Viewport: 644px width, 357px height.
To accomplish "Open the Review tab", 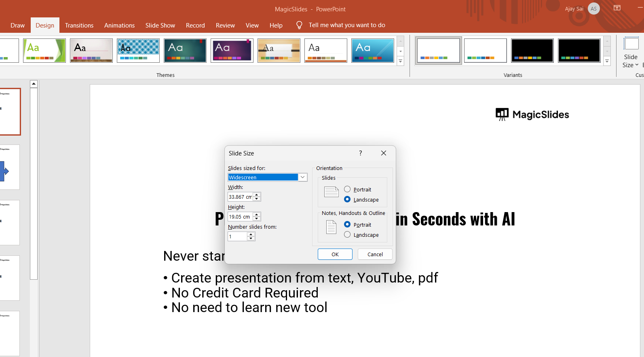I will [x=225, y=25].
